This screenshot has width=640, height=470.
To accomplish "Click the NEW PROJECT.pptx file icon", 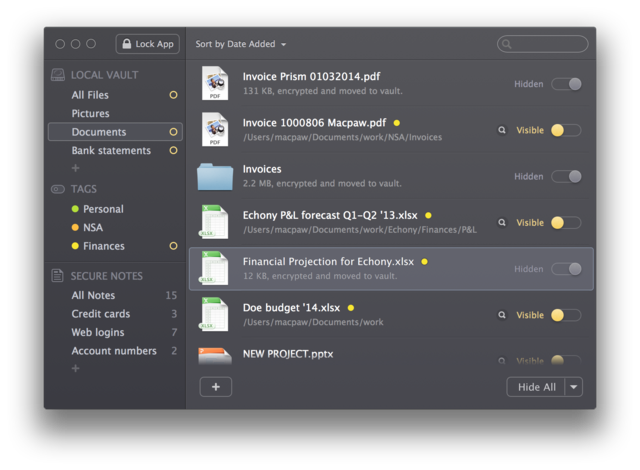I will tap(215, 356).
